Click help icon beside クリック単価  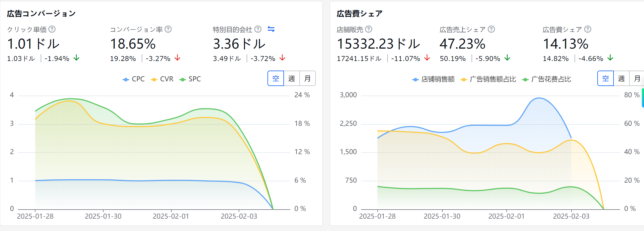coord(52,29)
